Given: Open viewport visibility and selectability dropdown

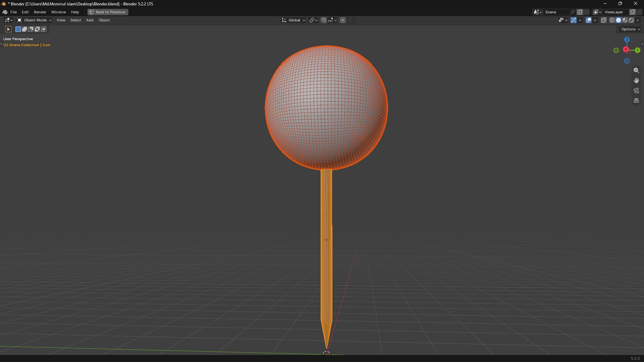Looking at the screenshot, I should [563, 20].
